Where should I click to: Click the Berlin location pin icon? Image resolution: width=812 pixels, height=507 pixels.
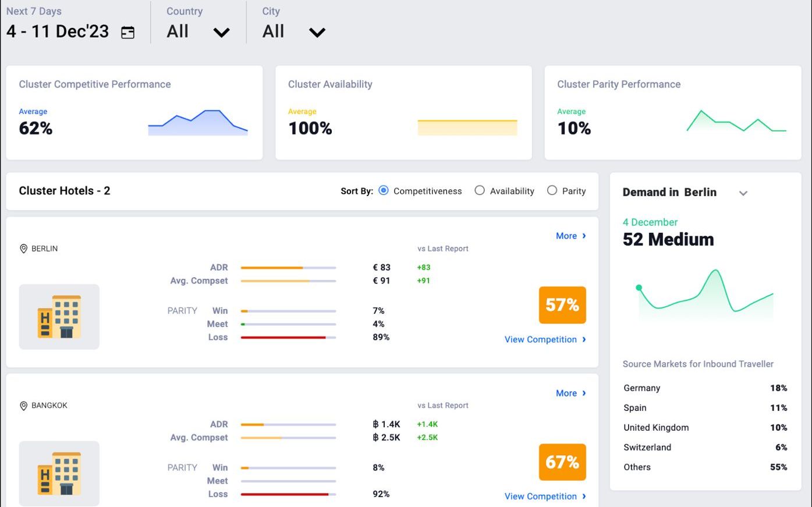[x=24, y=249]
